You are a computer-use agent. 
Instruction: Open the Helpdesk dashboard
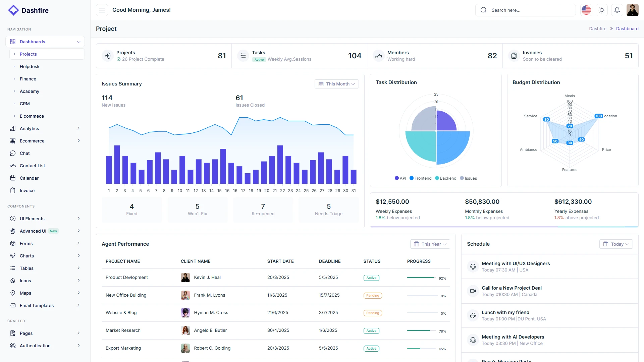(30, 66)
